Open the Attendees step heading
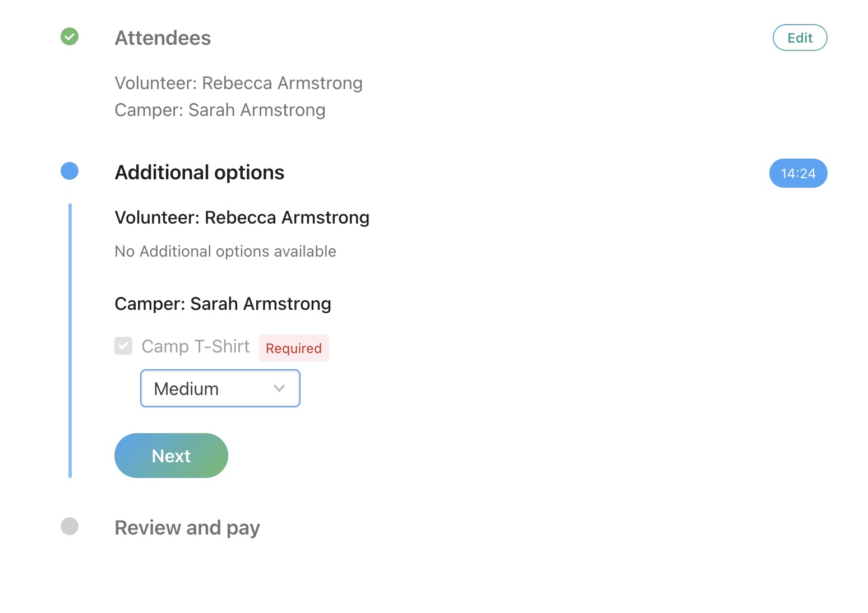 (x=163, y=38)
